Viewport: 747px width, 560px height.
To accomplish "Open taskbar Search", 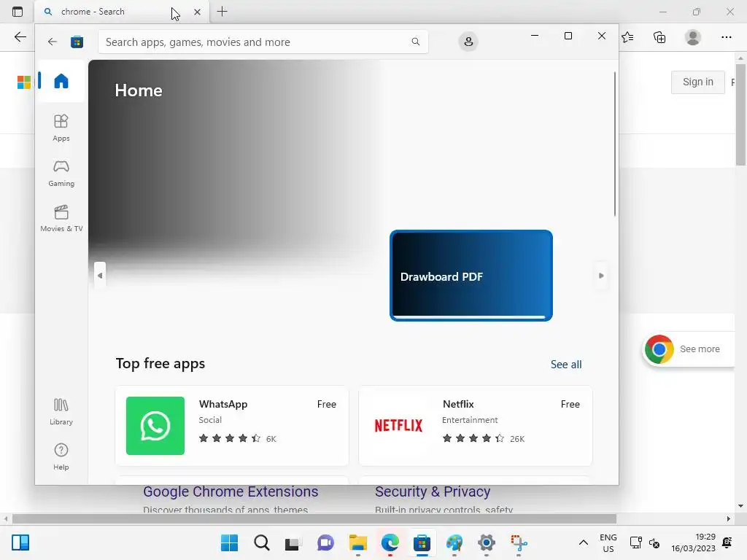I will pos(262,542).
